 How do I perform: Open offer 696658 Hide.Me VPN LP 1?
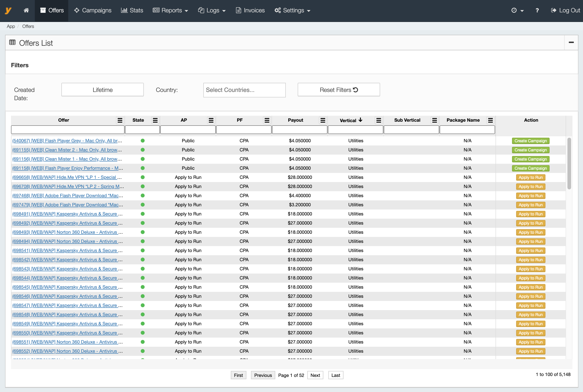(67, 177)
